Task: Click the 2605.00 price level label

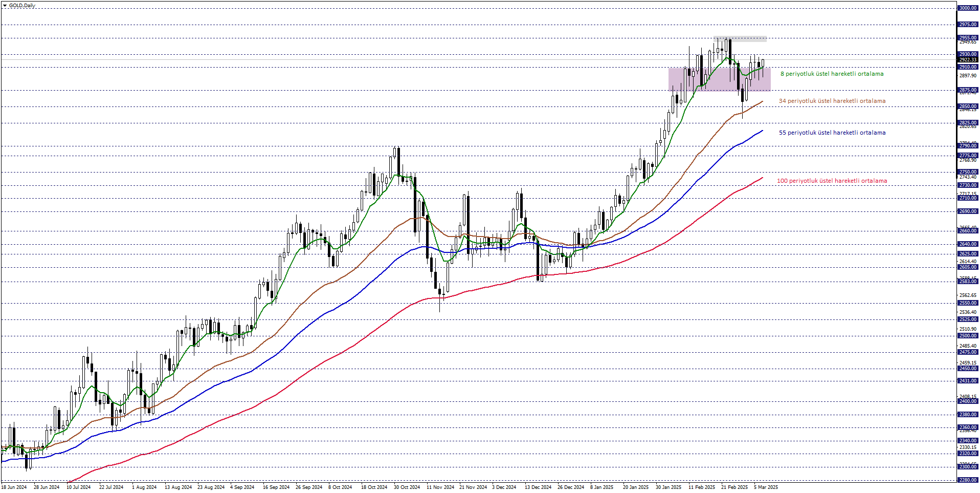Action: pos(968,267)
